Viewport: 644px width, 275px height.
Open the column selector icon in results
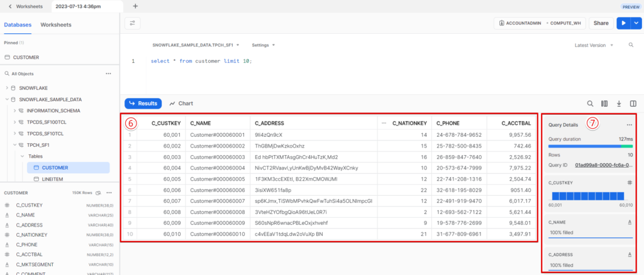click(x=604, y=104)
